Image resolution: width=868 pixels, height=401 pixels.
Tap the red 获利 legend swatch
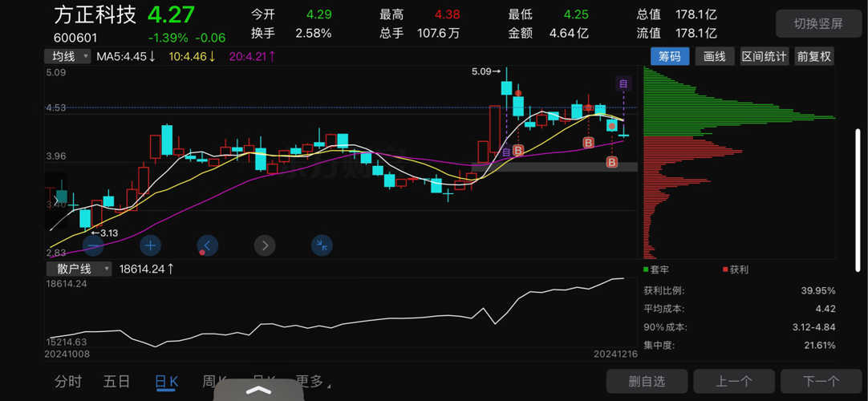(725, 269)
